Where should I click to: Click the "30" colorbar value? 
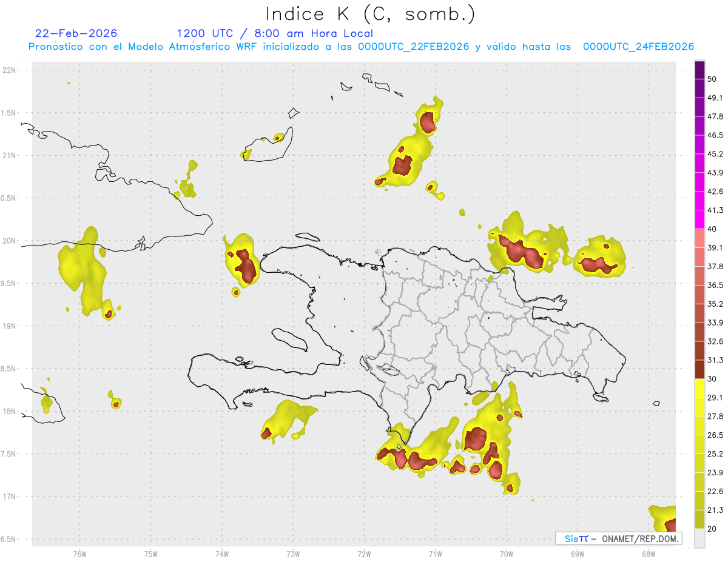pos(713,379)
